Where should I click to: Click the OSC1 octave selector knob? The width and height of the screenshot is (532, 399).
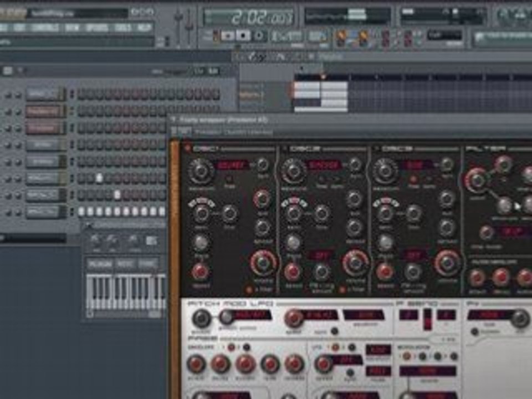(x=201, y=213)
